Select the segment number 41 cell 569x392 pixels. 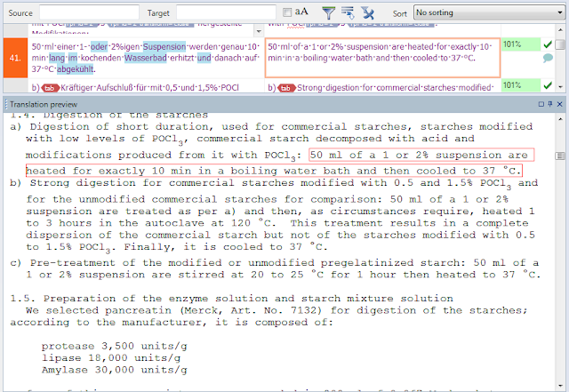[15, 58]
